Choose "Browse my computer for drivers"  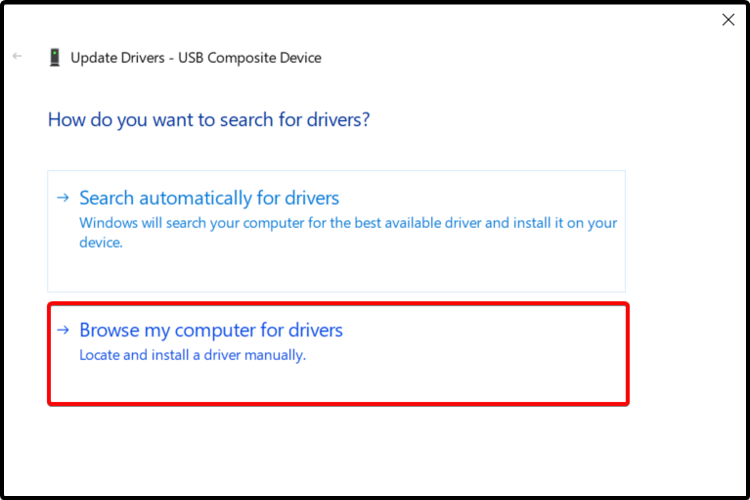[x=211, y=330]
